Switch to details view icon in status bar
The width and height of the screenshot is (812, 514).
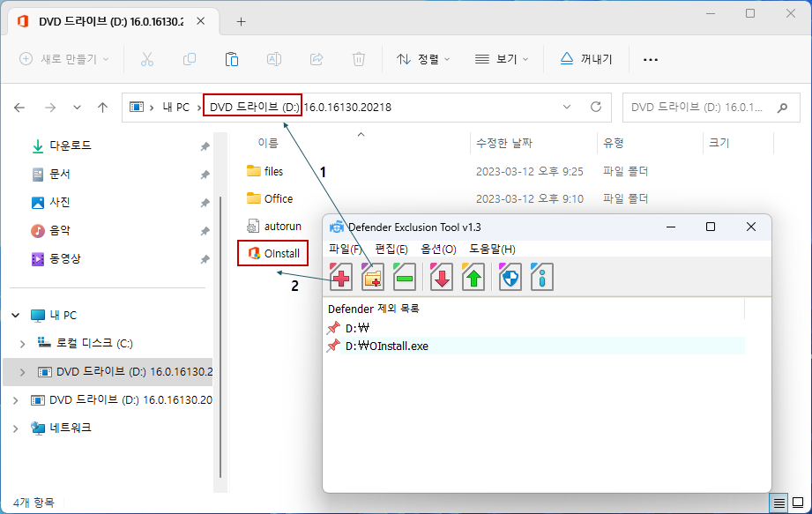coord(778,503)
